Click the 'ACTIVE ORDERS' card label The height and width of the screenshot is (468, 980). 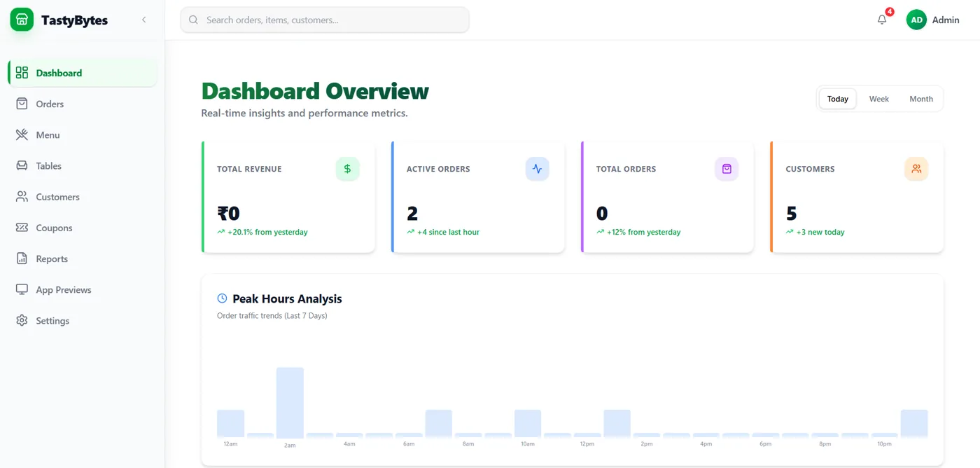[x=438, y=169]
